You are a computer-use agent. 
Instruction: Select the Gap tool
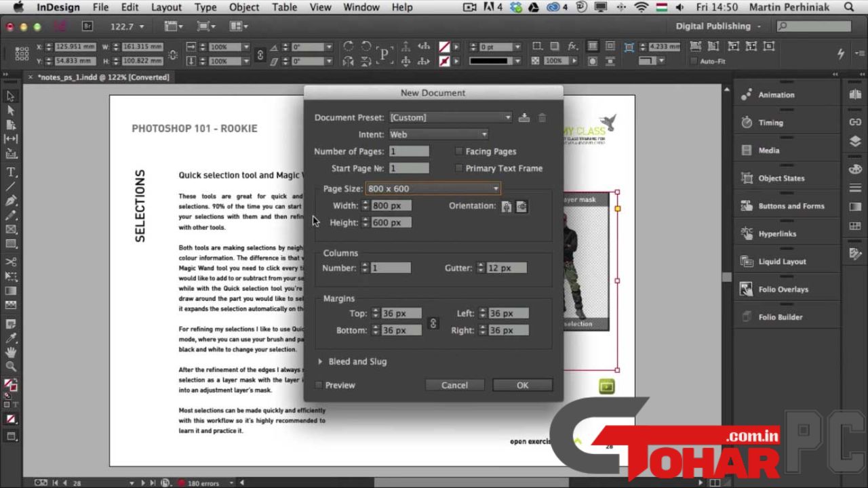click(11, 138)
